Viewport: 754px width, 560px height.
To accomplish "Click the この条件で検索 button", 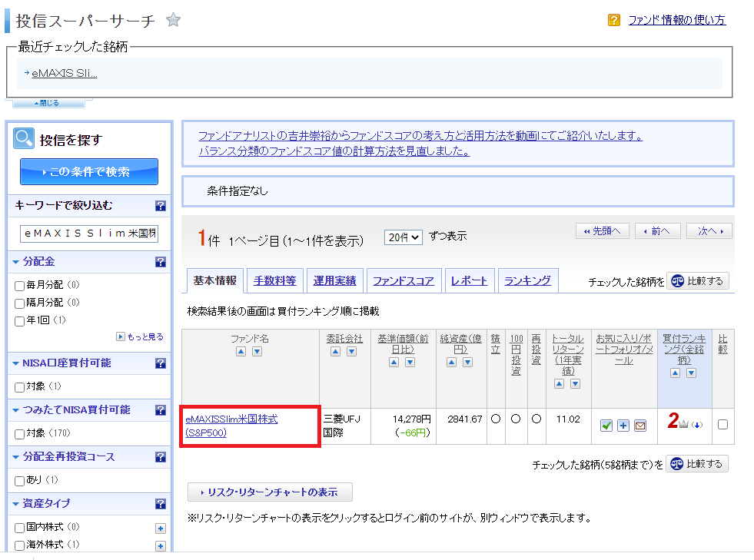I will pos(89,171).
